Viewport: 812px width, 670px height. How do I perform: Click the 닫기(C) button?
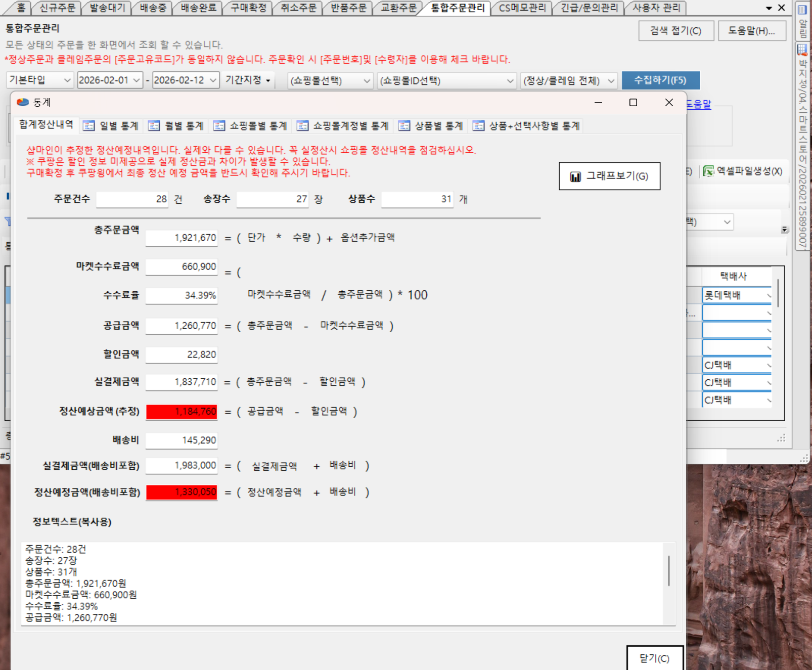[654, 658]
